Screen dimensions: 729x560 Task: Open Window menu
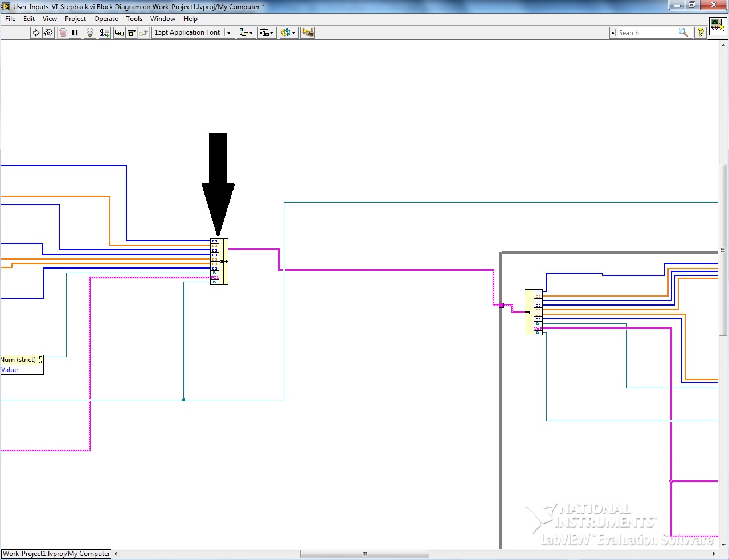[x=163, y=19]
